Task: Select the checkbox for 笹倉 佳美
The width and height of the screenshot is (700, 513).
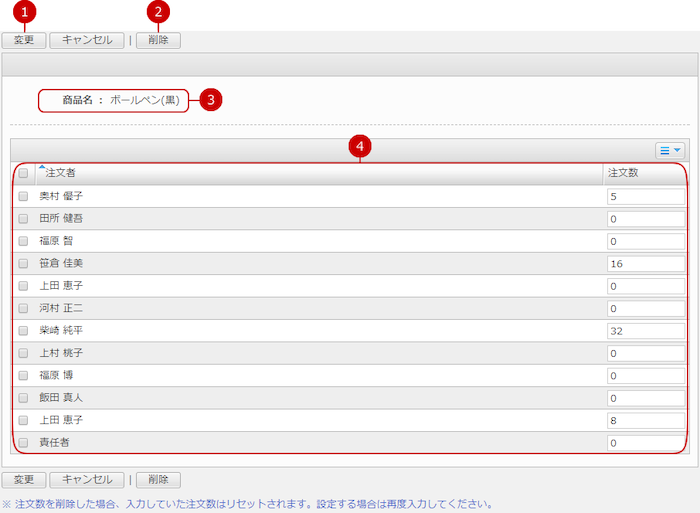Action: (x=24, y=263)
